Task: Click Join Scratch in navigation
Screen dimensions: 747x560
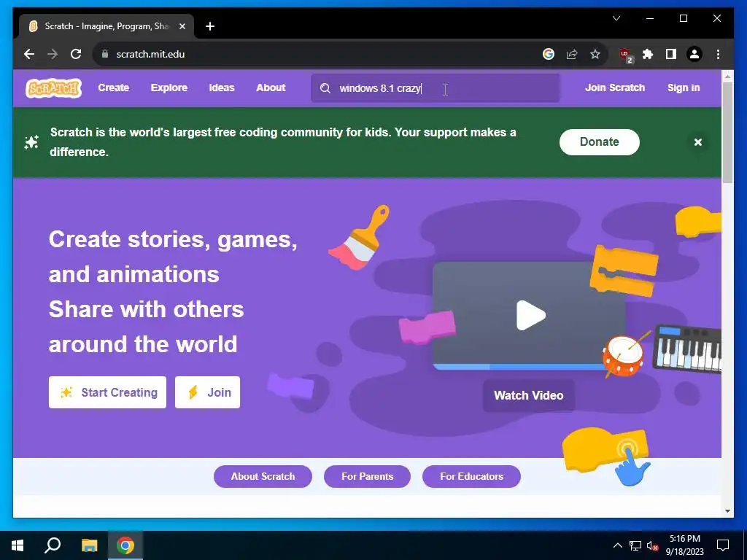Action: tap(615, 87)
